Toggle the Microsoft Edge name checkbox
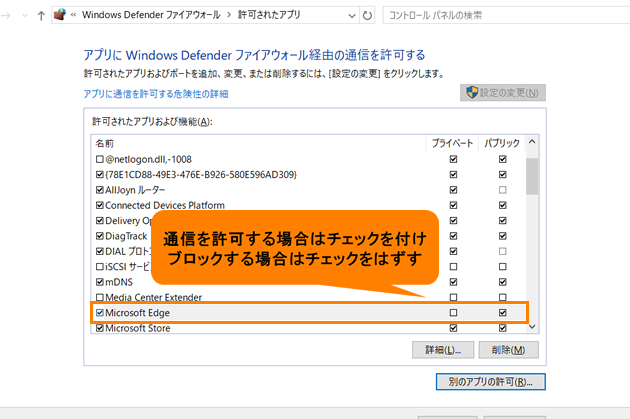 pos(99,313)
